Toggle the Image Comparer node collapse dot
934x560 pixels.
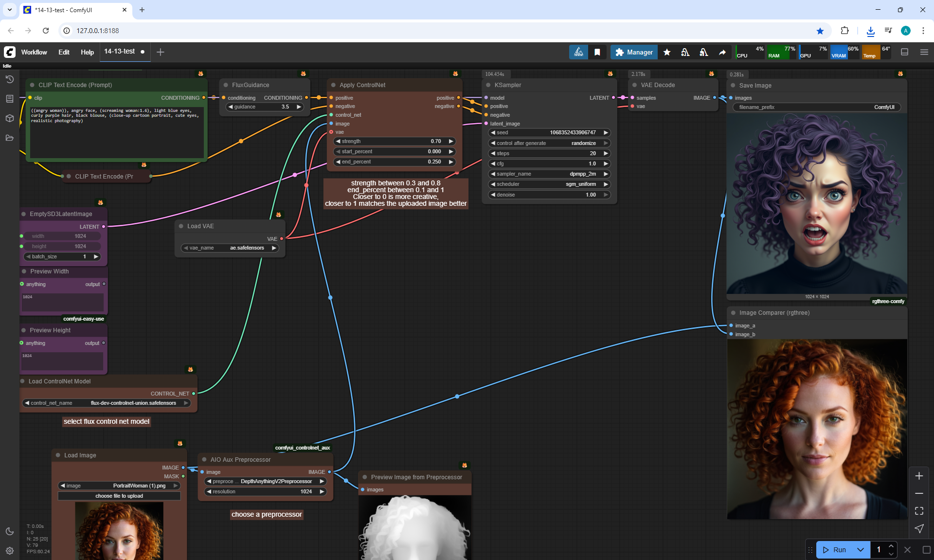tap(733, 313)
